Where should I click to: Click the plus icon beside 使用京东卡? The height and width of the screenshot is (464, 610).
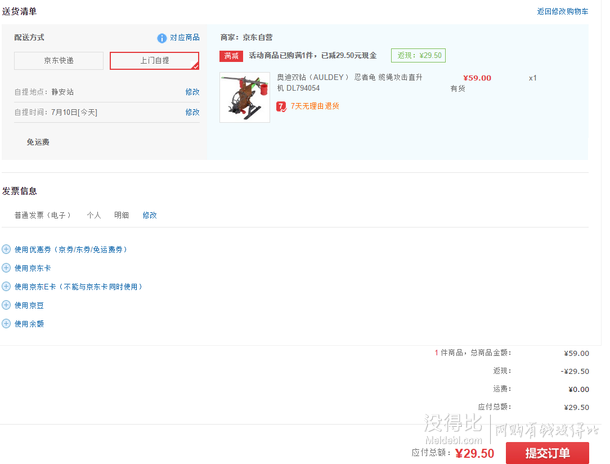6,268
